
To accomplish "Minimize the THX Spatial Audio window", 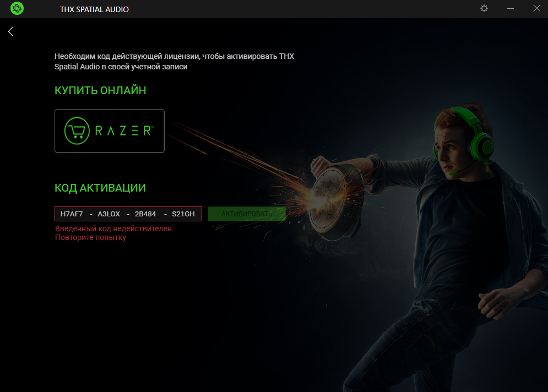I will (x=511, y=8).
